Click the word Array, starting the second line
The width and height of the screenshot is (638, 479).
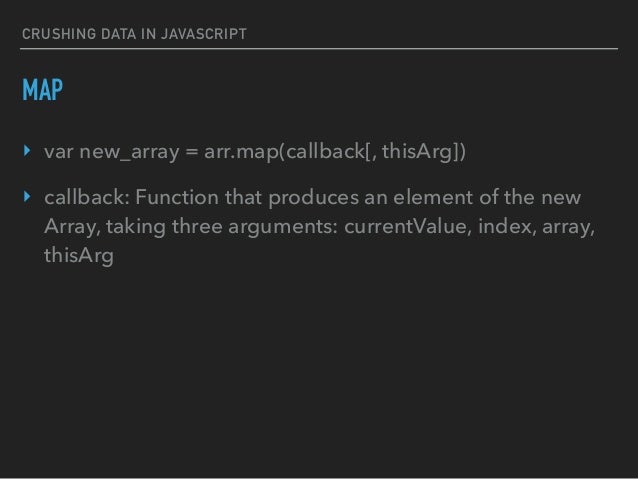[x=72, y=227]
